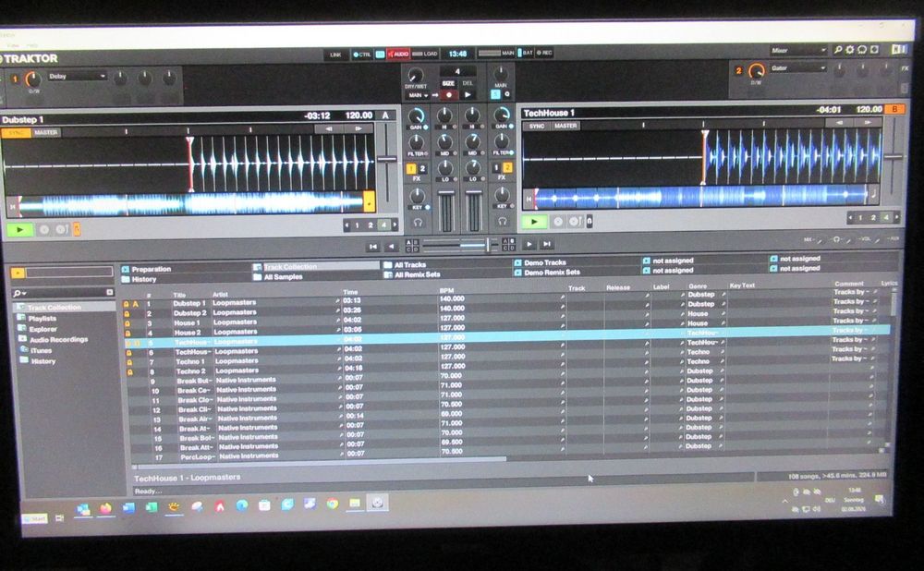The width and height of the screenshot is (924, 571).
Task: Assign FX unit 2 to channel A
Action: click(x=422, y=168)
